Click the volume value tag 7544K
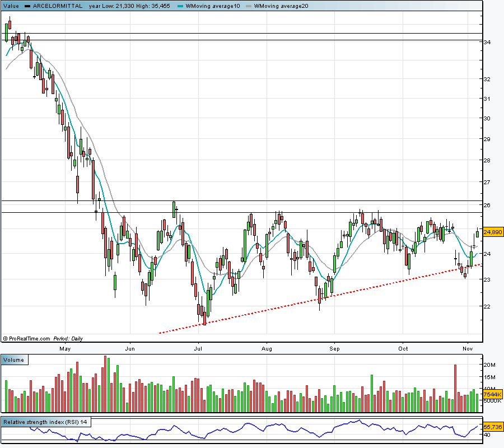The image size is (504, 448). point(492,394)
